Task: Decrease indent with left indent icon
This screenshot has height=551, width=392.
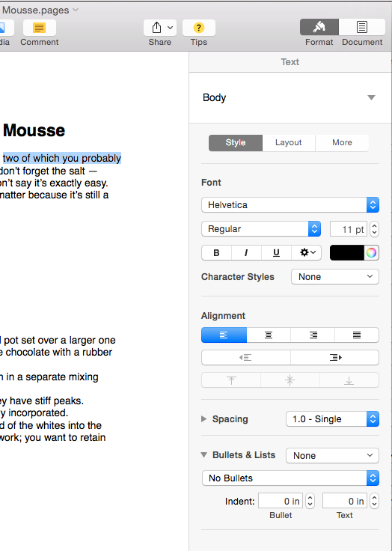Action: pyautogui.click(x=246, y=357)
